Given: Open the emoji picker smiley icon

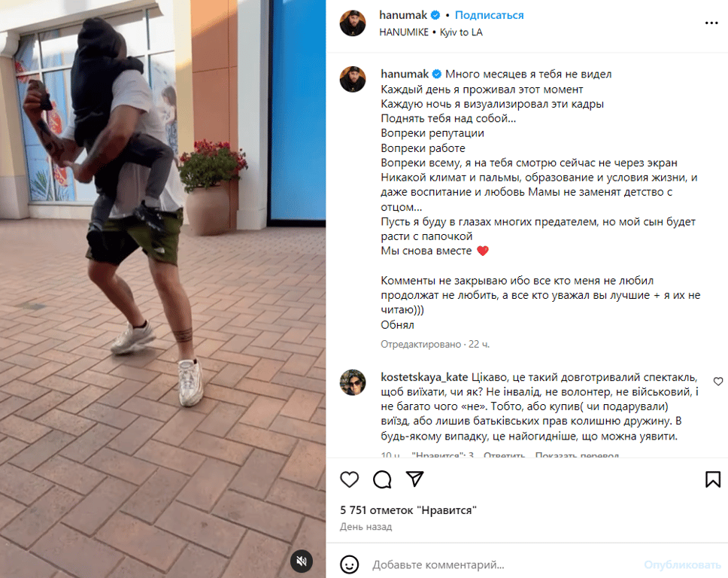Looking at the screenshot, I should 349,564.
